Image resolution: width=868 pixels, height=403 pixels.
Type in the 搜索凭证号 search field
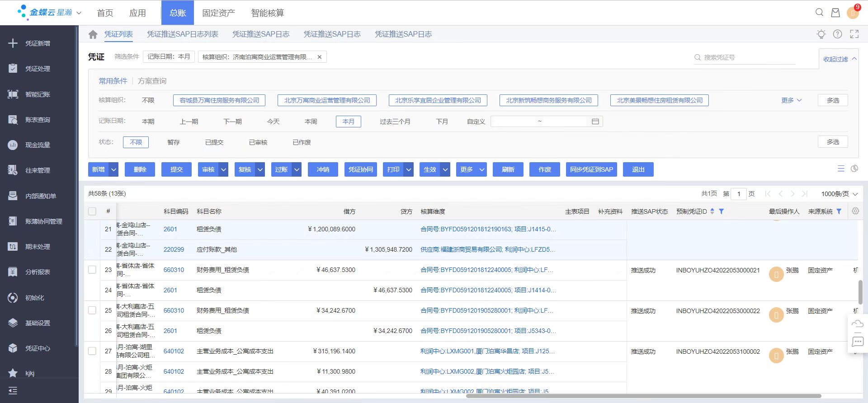745,57
